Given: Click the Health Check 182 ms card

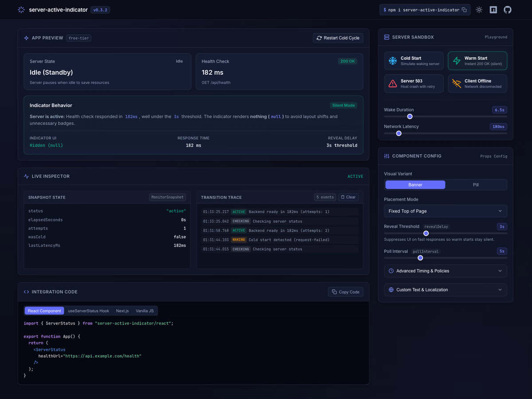Looking at the screenshot, I should (x=279, y=72).
